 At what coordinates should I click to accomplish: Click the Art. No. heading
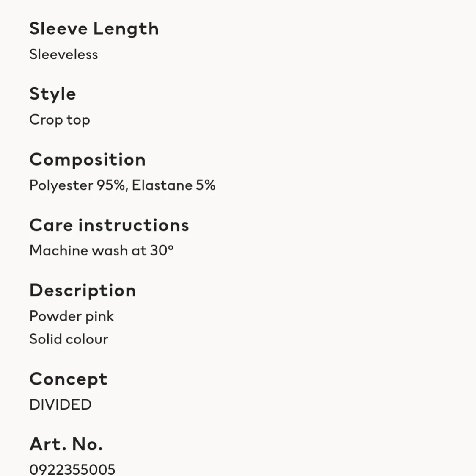[x=66, y=444]
